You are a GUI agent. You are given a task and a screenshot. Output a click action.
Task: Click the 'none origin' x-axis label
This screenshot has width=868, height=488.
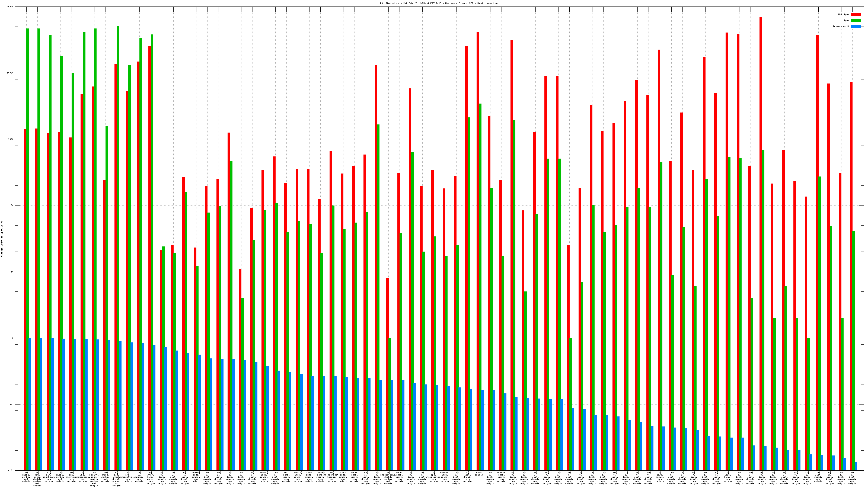479,474
